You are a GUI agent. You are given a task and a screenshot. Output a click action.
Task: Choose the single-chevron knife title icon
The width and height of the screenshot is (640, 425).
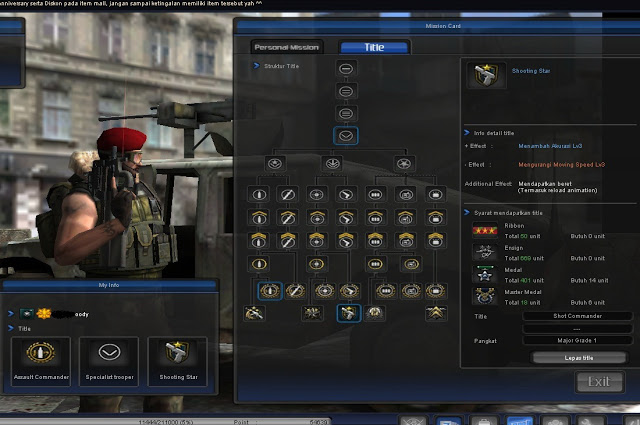pos(287,218)
